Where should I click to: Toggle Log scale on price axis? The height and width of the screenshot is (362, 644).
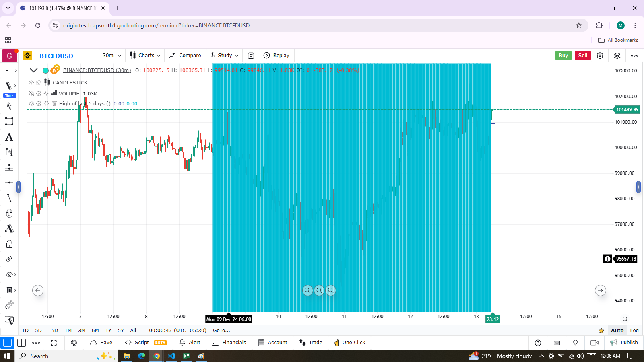click(x=634, y=330)
